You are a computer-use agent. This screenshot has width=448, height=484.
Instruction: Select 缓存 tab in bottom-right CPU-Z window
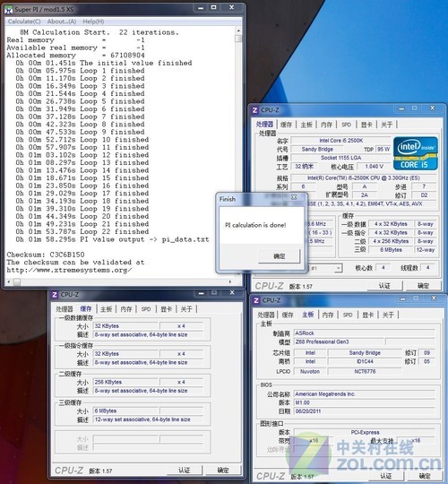tap(288, 315)
